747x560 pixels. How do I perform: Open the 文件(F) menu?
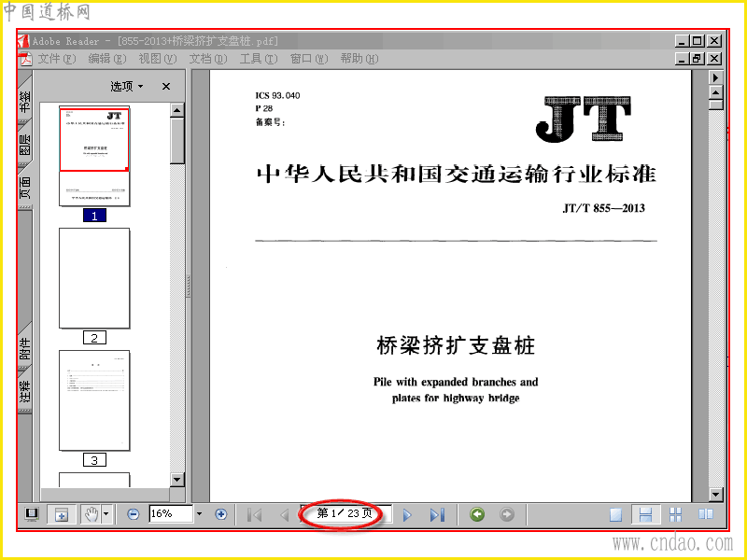coord(57,59)
